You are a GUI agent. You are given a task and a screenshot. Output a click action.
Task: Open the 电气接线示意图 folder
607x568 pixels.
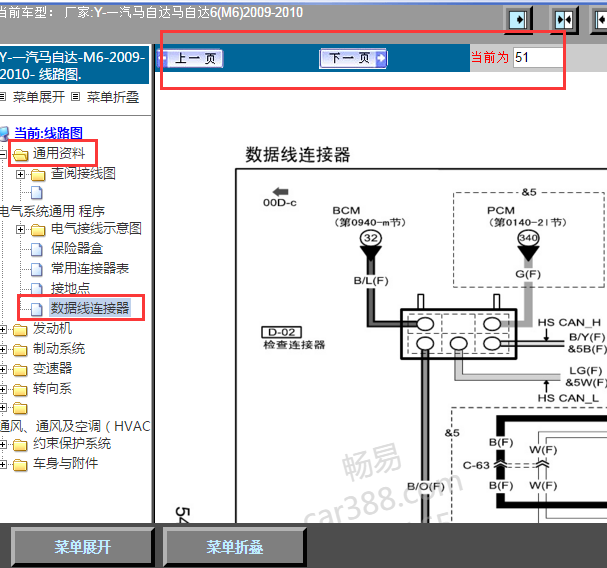pyautogui.click(x=96, y=229)
